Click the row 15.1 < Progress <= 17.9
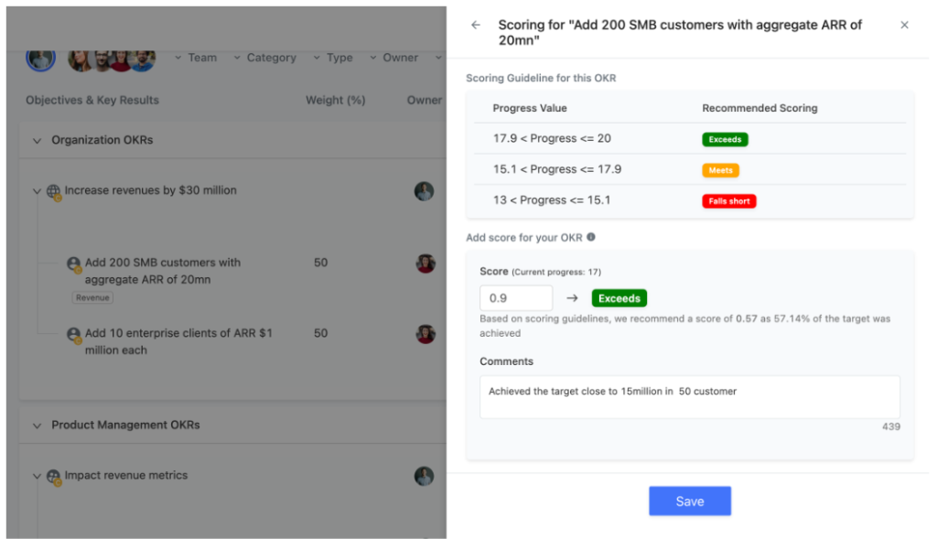 point(690,169)
